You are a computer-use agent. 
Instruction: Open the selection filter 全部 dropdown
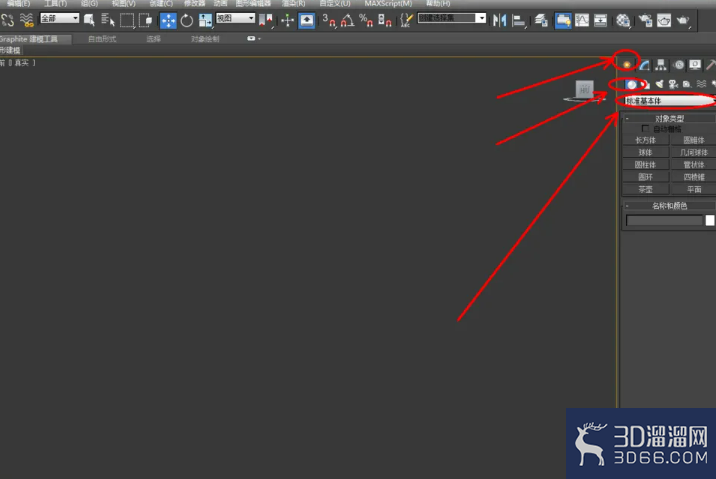(x=59, y=18)
